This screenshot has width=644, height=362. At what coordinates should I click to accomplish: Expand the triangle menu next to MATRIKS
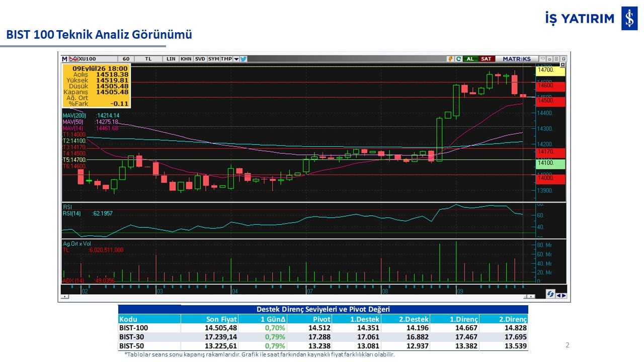(543, 59)
